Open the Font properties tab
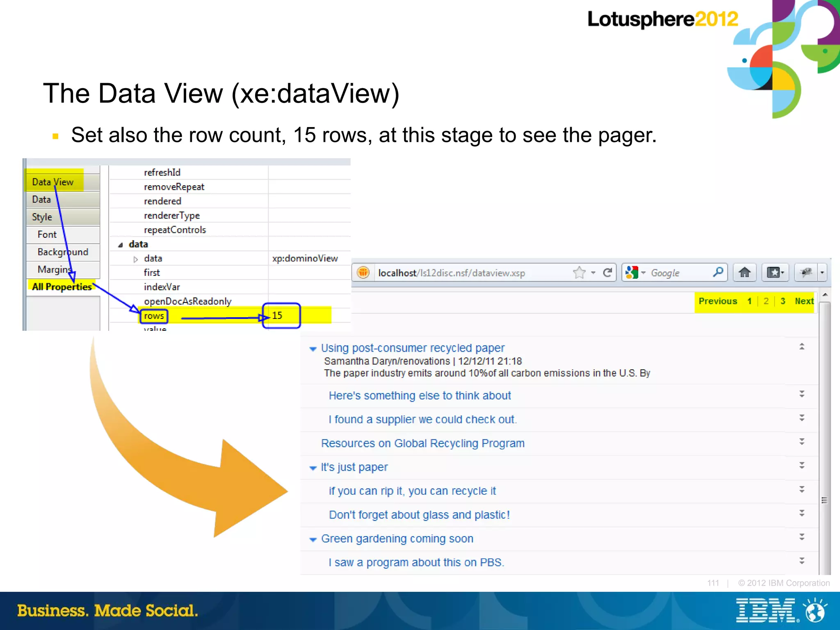Screen dimensions: 840x630 click(63, 234)
